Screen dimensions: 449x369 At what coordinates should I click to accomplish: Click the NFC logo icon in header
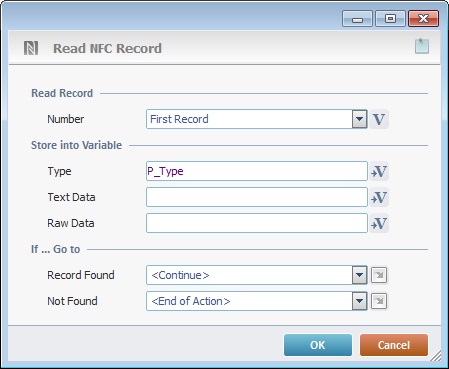coord(31,48)
